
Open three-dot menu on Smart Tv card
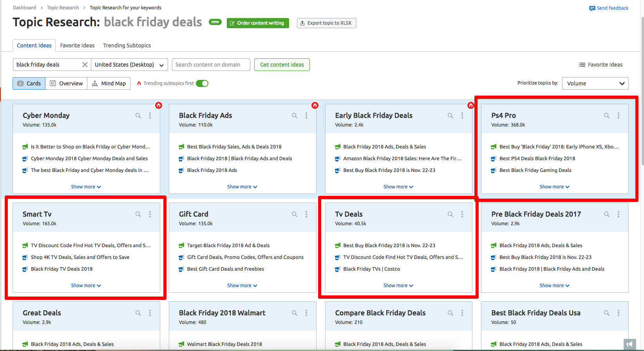pyautogui.click(x=150, y=214)
